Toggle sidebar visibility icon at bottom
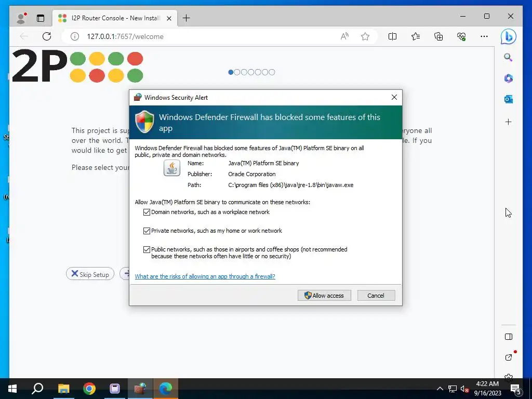The width and height of the screenshot is (532, 399). 508,337
